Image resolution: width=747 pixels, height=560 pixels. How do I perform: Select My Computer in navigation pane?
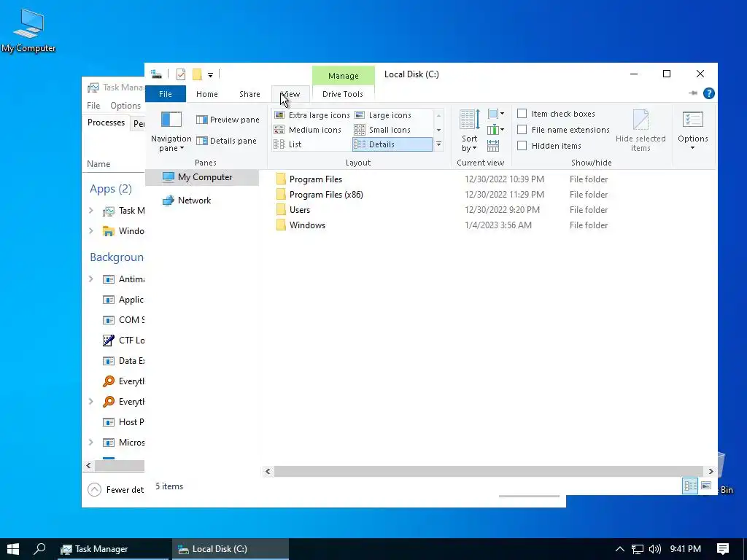pyautogui.click(x=202, y=177)
